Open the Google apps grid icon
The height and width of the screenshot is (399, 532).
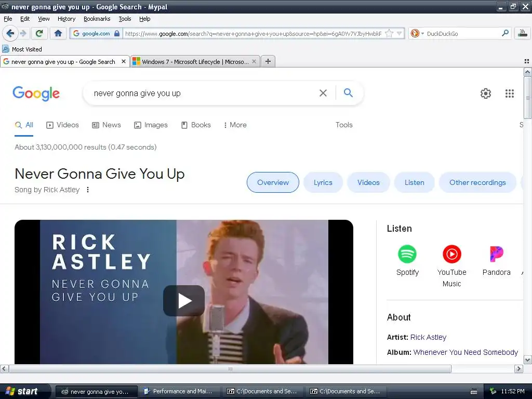pos(509,94)
